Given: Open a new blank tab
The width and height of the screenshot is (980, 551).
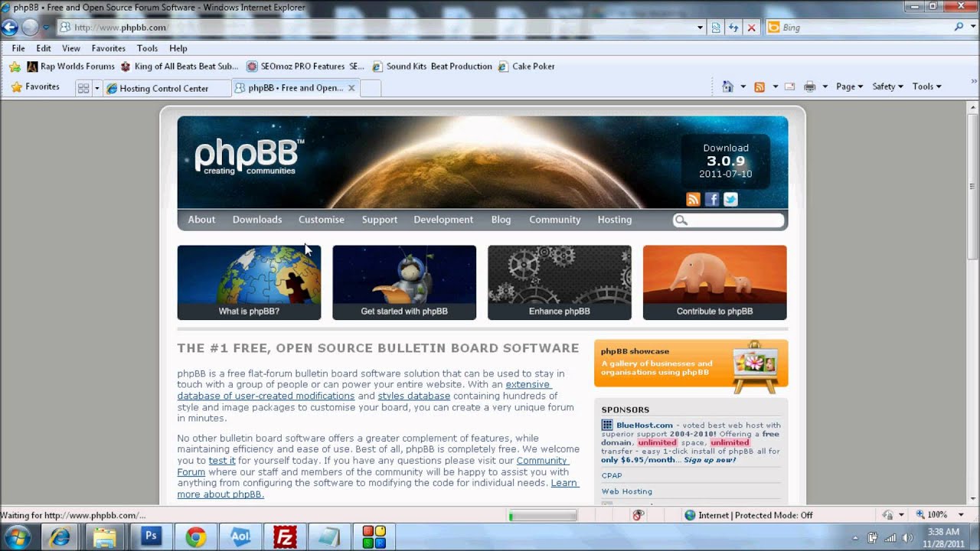Looking at the screenshot, I should click(371, 88).
